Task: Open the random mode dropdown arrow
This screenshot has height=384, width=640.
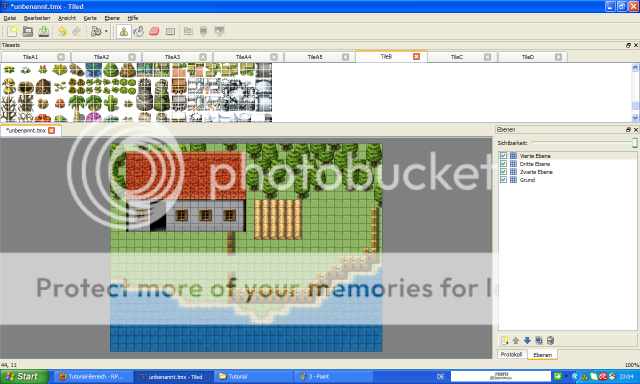Action: (x=106, y=31)
